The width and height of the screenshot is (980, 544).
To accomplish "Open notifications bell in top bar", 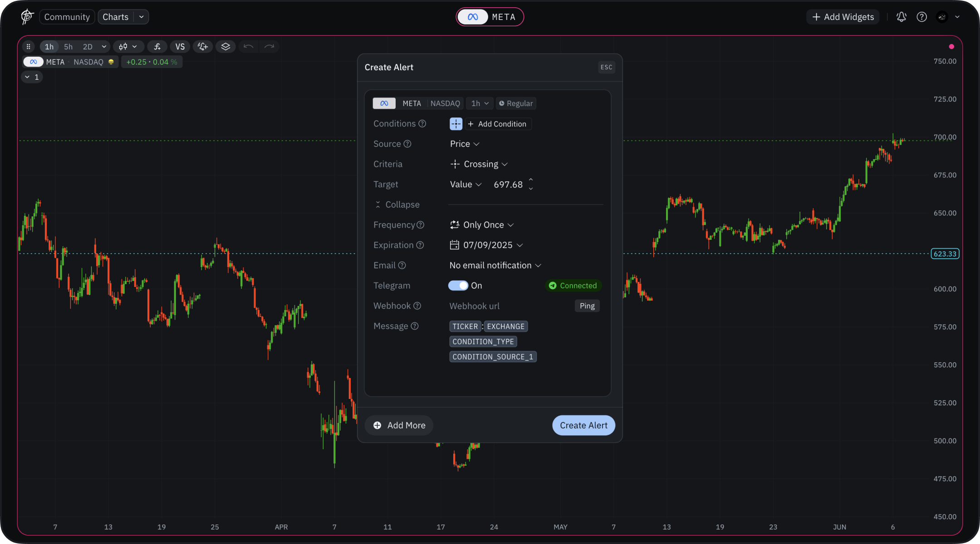I will (901, 17).
